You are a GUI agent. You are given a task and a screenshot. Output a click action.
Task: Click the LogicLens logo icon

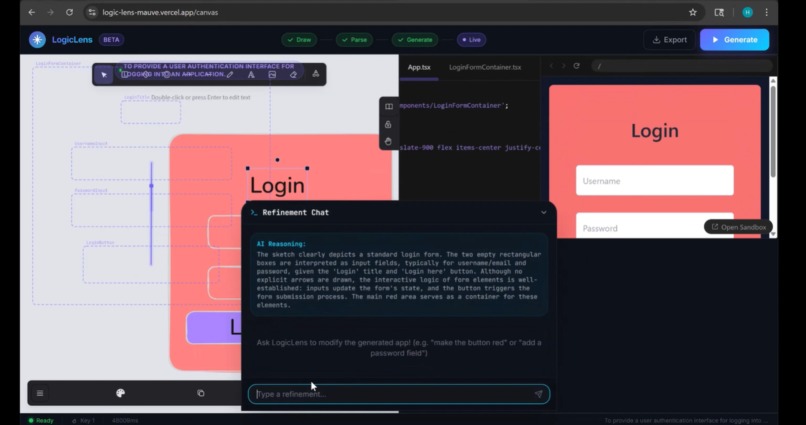tap(37, 40)
